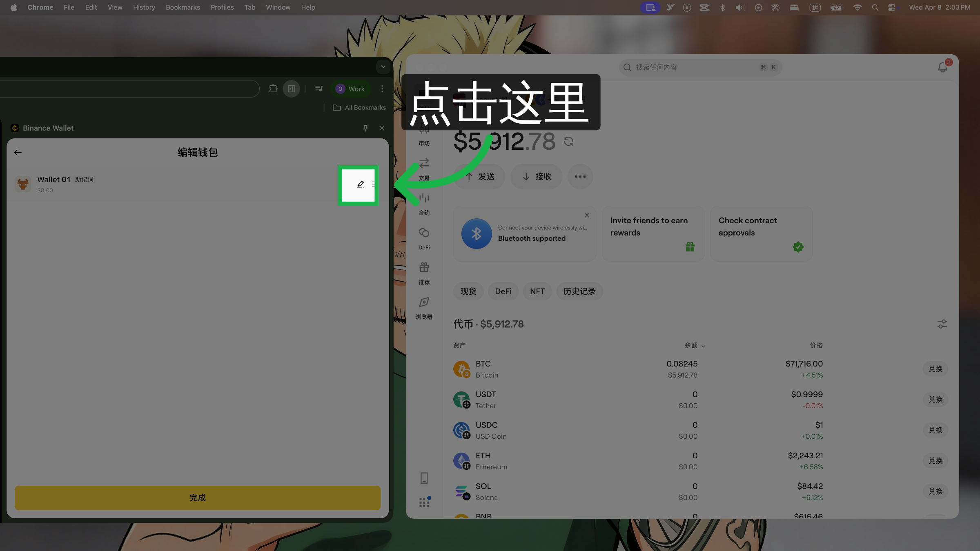The image size is (980, 551).
Task: Expand the tab search chevron in Chrome
Action: (x=383, y=67)
